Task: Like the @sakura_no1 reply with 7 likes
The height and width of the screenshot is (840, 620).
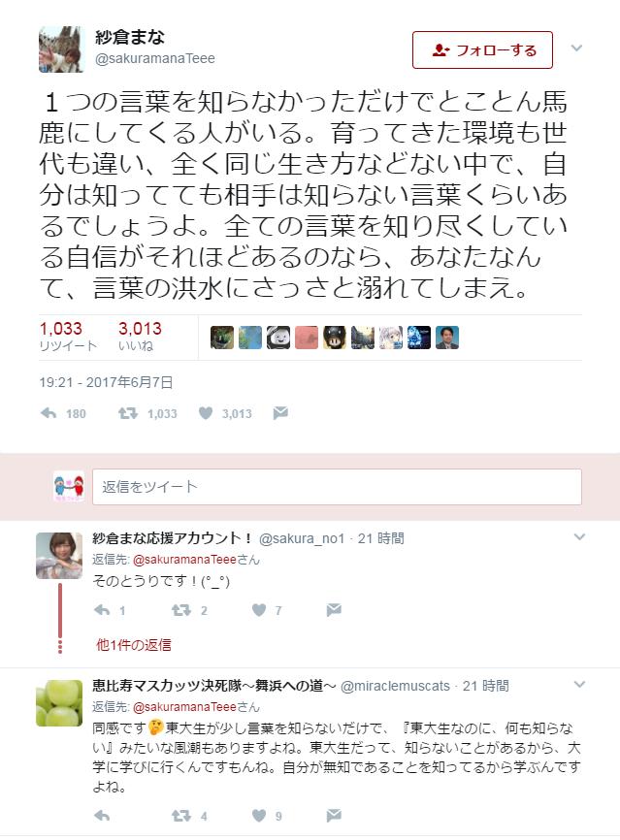Action: (x=259, y=610)
